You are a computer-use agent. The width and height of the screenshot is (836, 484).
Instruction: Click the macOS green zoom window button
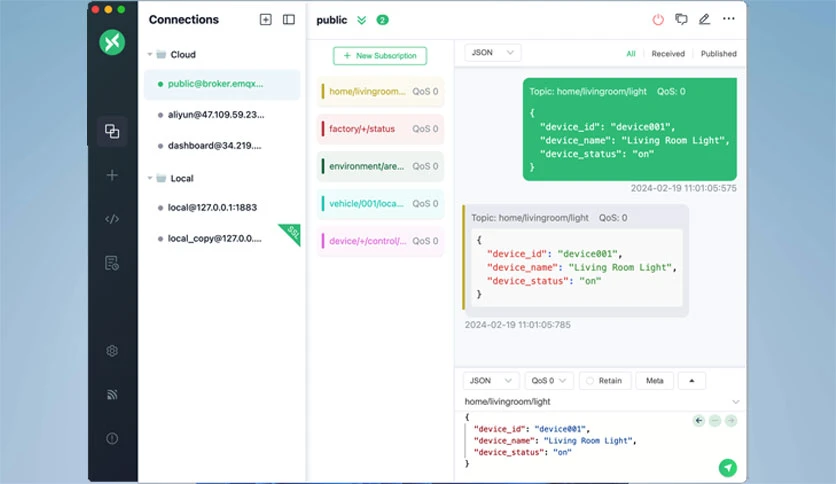coord(121,9)
